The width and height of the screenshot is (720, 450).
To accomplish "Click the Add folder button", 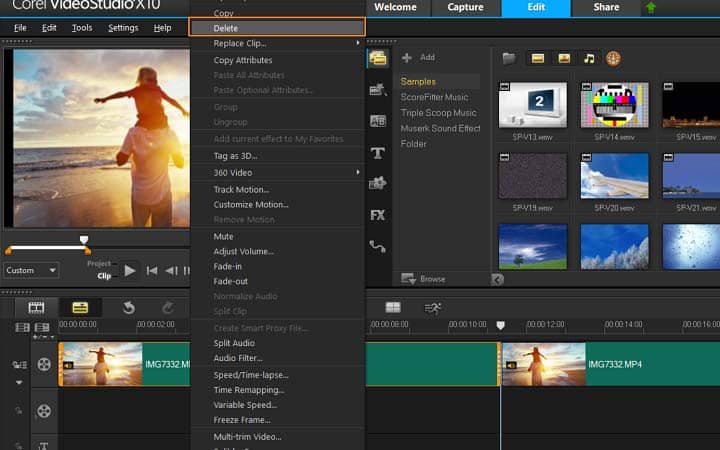I will point(418,57).
